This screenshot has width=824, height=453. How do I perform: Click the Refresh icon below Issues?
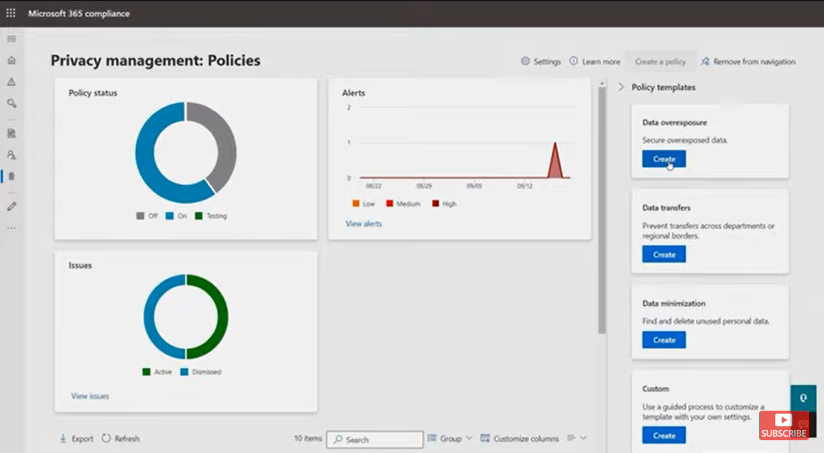(x=106, y=438)
